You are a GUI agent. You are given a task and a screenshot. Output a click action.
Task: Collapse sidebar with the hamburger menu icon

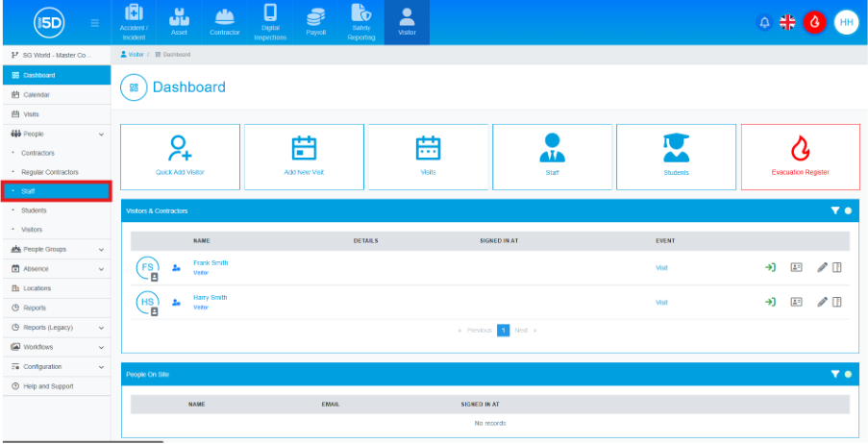click(x=95, y=23)
